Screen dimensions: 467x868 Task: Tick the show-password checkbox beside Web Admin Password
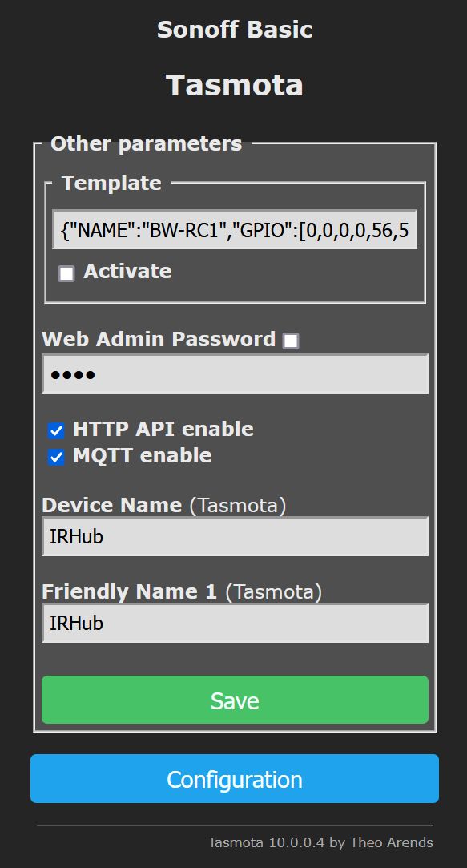[291, 341]
